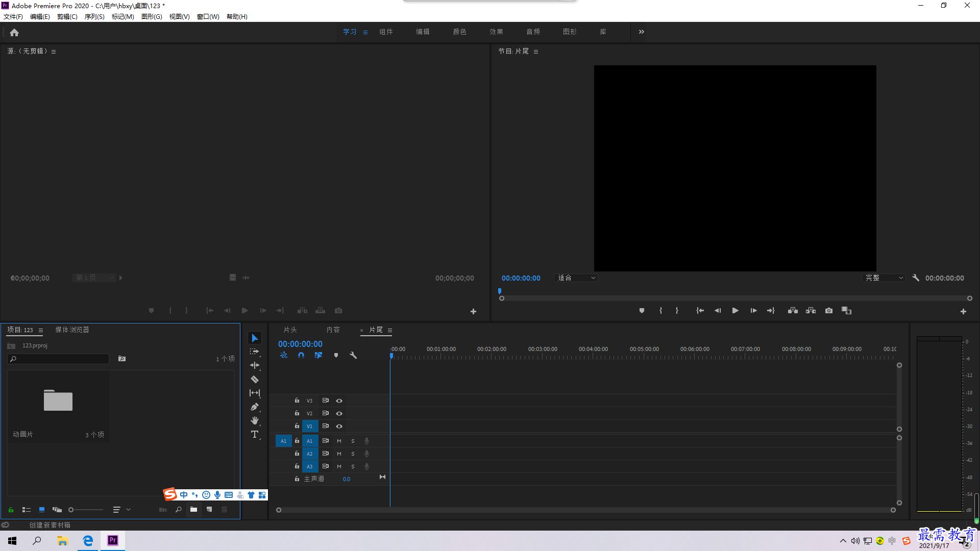The width and height of the screenshot is (980, 551).
Task: Open Program monitor button editor plus
Action: tap(963, 311)
